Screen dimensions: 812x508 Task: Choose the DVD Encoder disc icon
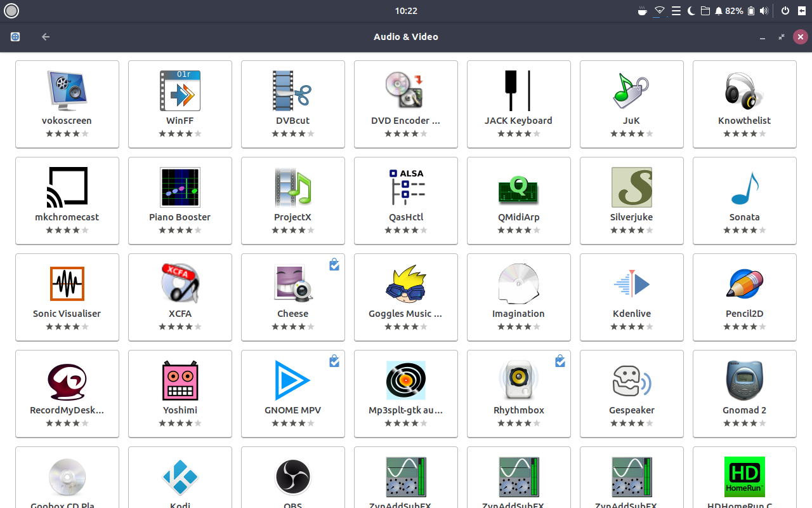click(x=406, y=91)
